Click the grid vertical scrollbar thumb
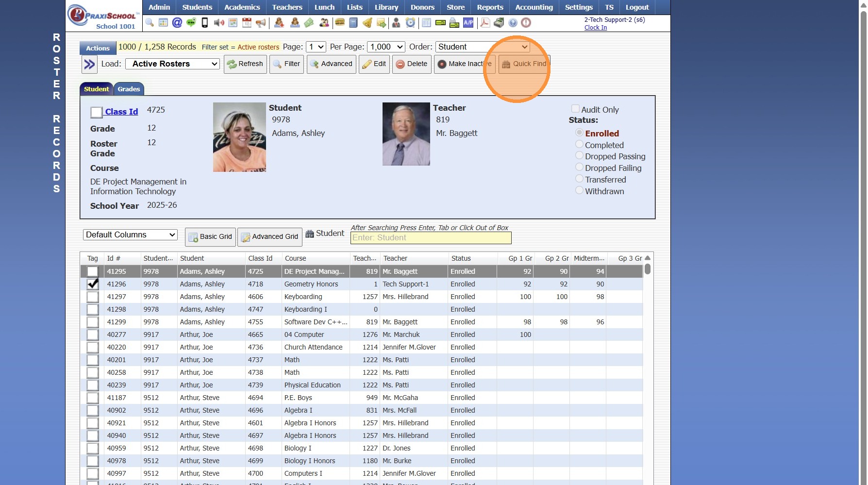Viewport: 868px width, 485px height. [x=647, y=269]
